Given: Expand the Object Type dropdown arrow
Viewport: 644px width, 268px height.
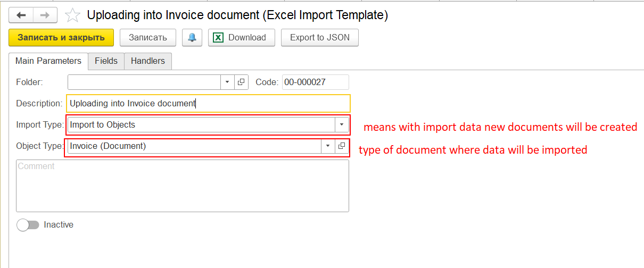Looking at the screenshot, I should (328, 146).
